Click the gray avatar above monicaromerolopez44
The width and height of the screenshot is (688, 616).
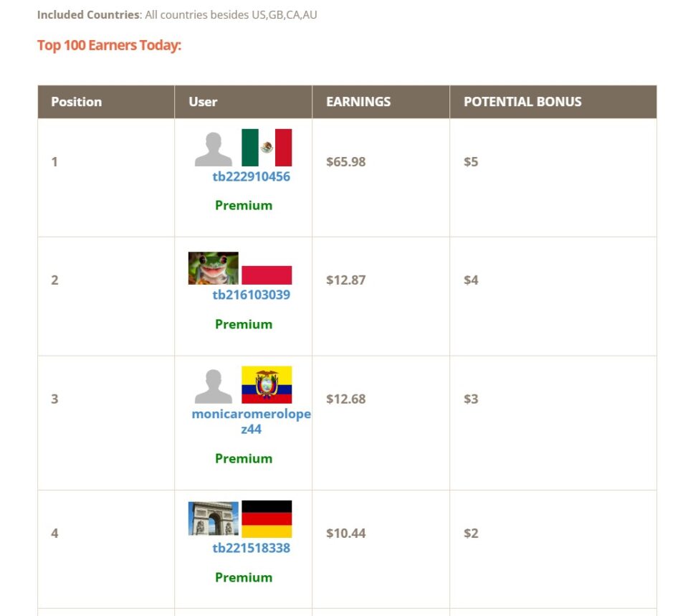tap(214, 386)
